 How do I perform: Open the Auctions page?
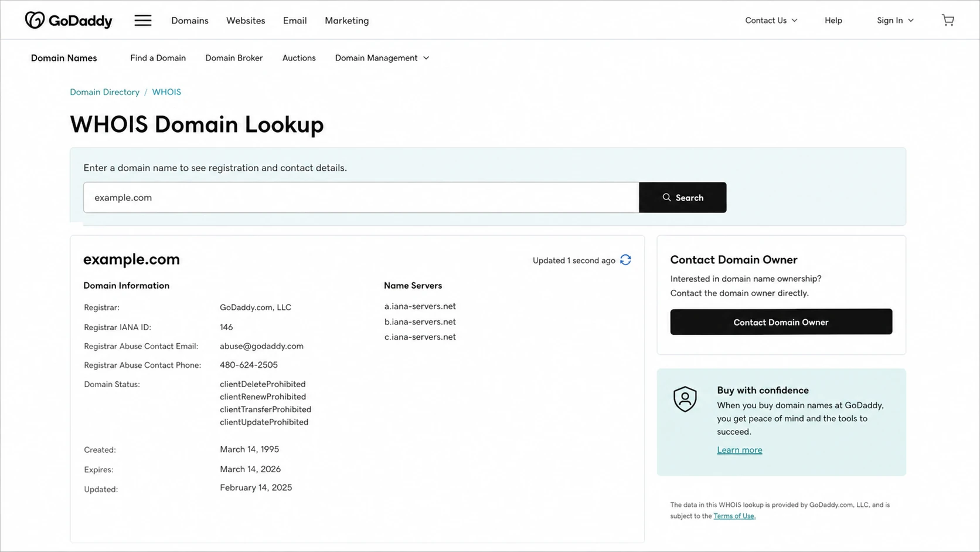pos(299,57)
